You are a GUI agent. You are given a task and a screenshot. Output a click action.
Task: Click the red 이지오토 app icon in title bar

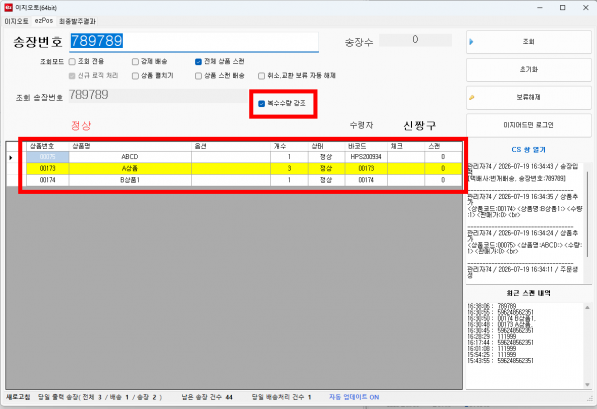pos(8,7)
